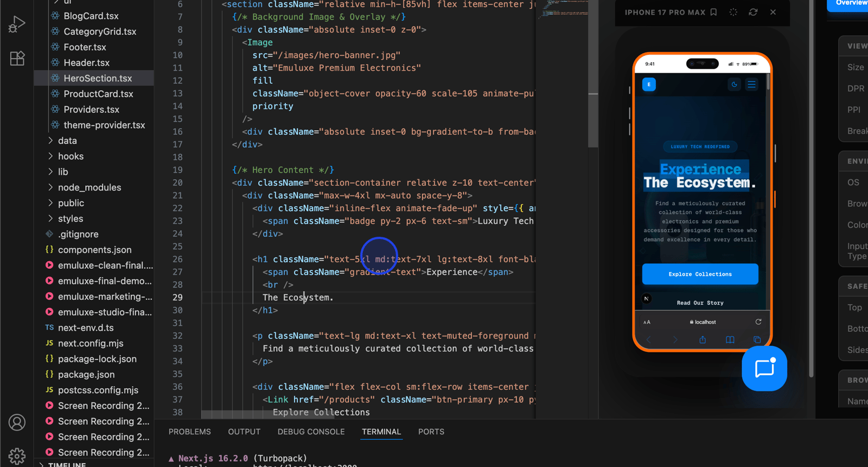Open ProductCard.tsx in the explorer

click(x=98, y=94)
